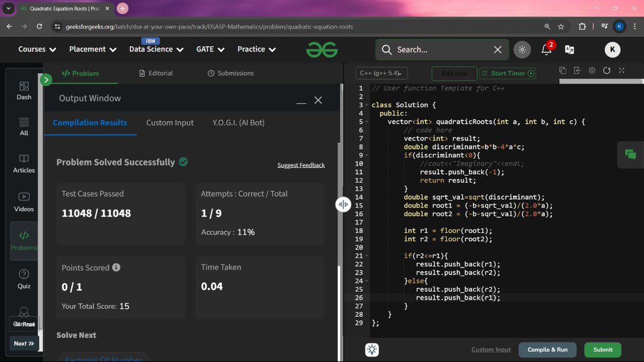Go back in browser history
Viewport: 644px width, 362px height.
(9, 26)
